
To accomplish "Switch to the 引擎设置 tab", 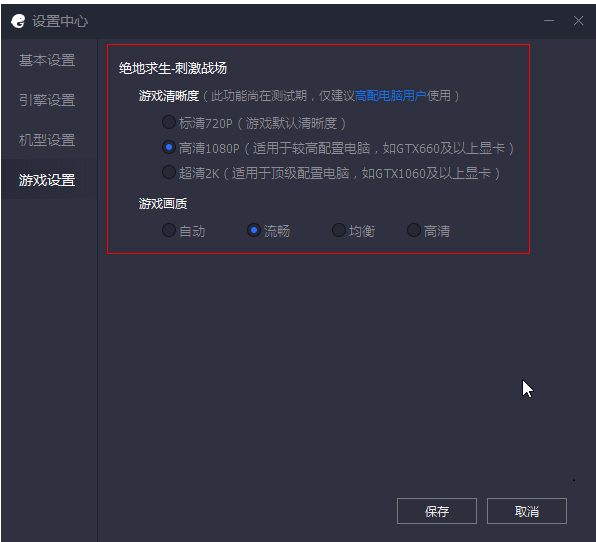I will [47, 100].
